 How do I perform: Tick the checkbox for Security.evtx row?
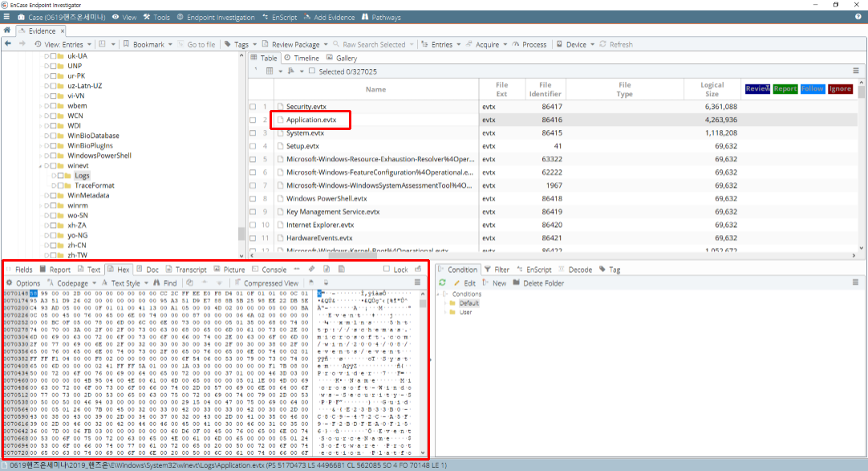click(x=253, y=106)
